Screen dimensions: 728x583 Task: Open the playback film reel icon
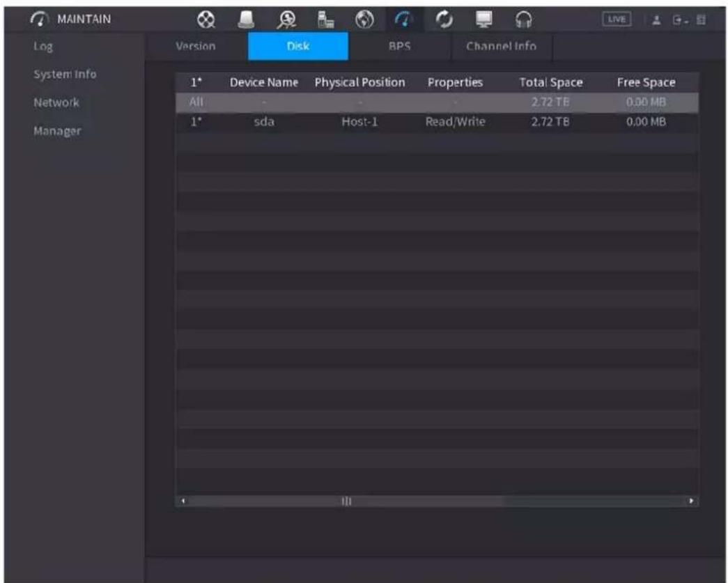point(206,20)
